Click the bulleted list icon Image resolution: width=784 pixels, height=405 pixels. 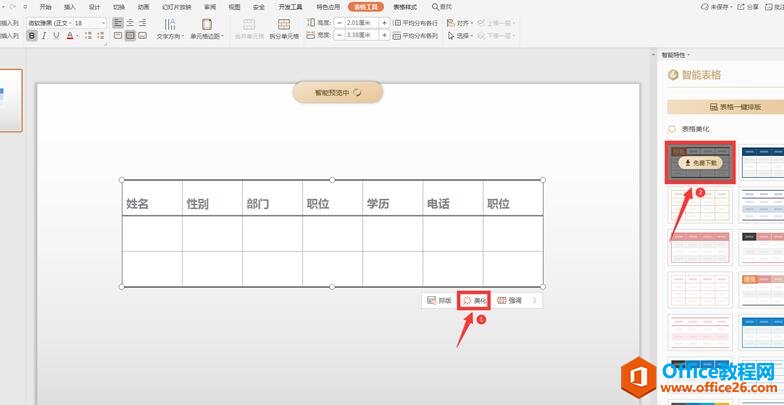[x=88, y=36]
